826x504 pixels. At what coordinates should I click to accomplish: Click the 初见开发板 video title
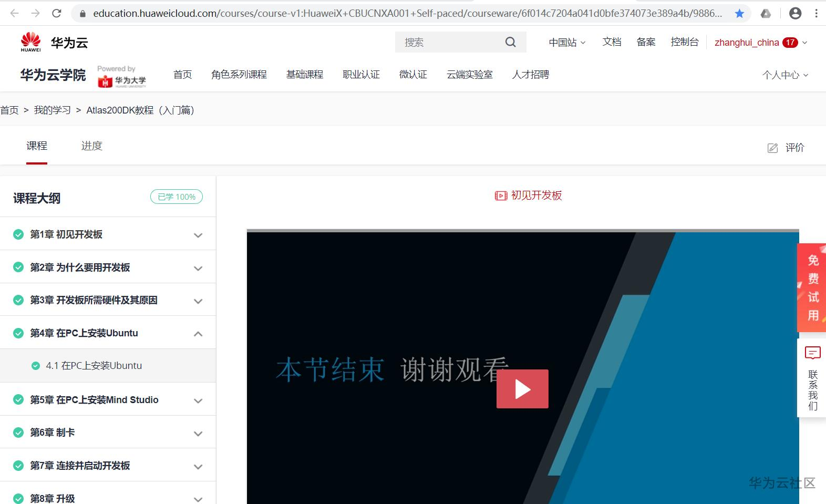pos(536,196)
